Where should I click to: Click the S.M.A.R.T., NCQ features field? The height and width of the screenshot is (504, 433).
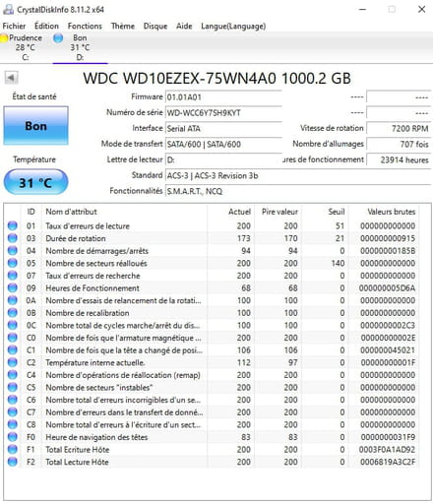tap(298, 191)
